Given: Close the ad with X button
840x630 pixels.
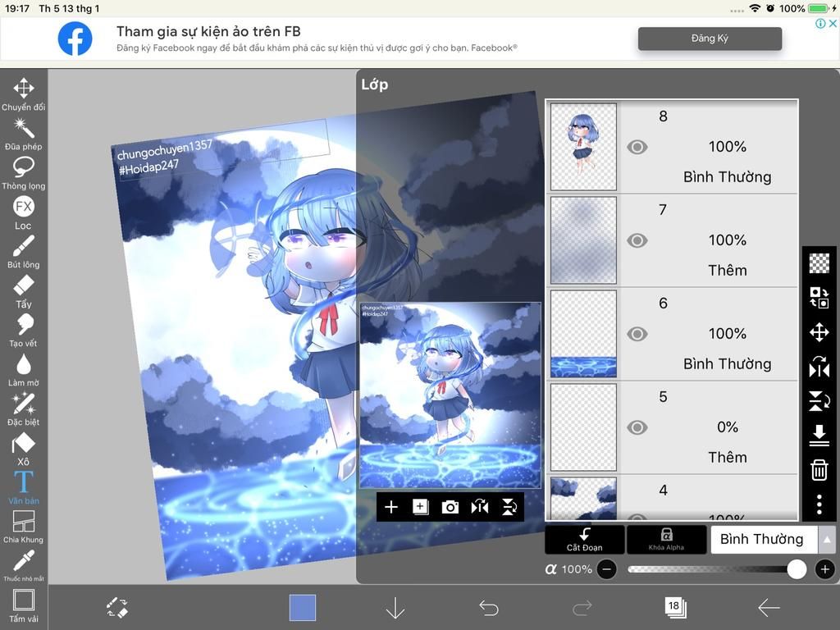Looking at the screenshot, I should 833,24.
